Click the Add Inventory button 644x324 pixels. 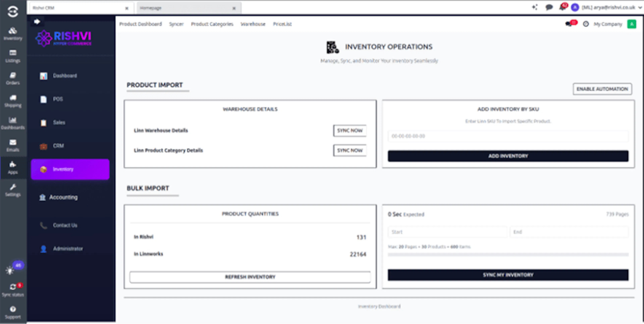(508, 156)
